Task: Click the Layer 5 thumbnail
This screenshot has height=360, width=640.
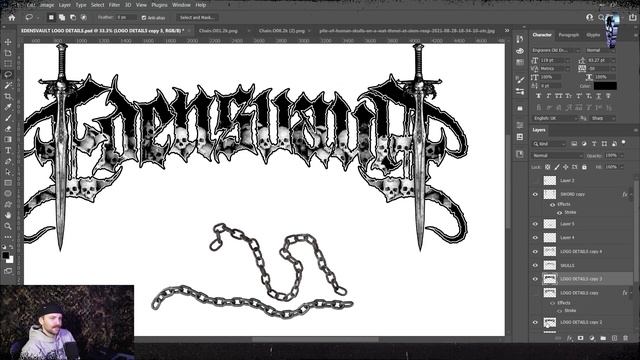Action: tap(550, 224)
